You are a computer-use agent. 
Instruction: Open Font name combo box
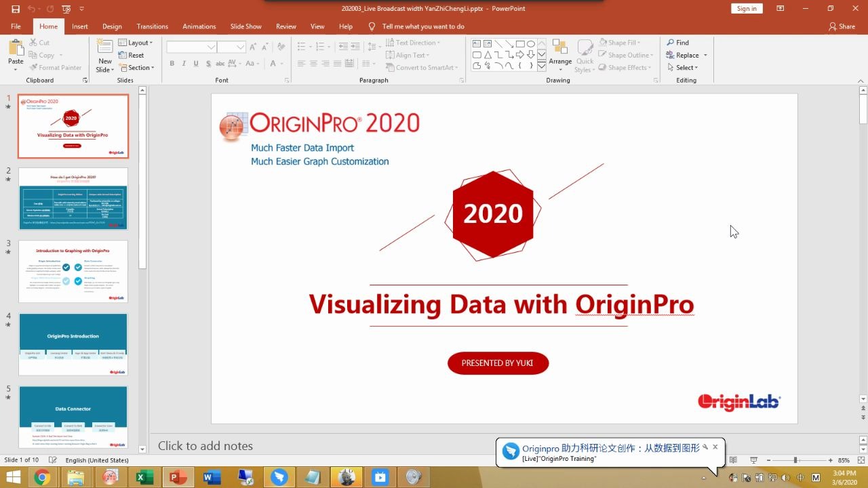click(x=192, y=47)
